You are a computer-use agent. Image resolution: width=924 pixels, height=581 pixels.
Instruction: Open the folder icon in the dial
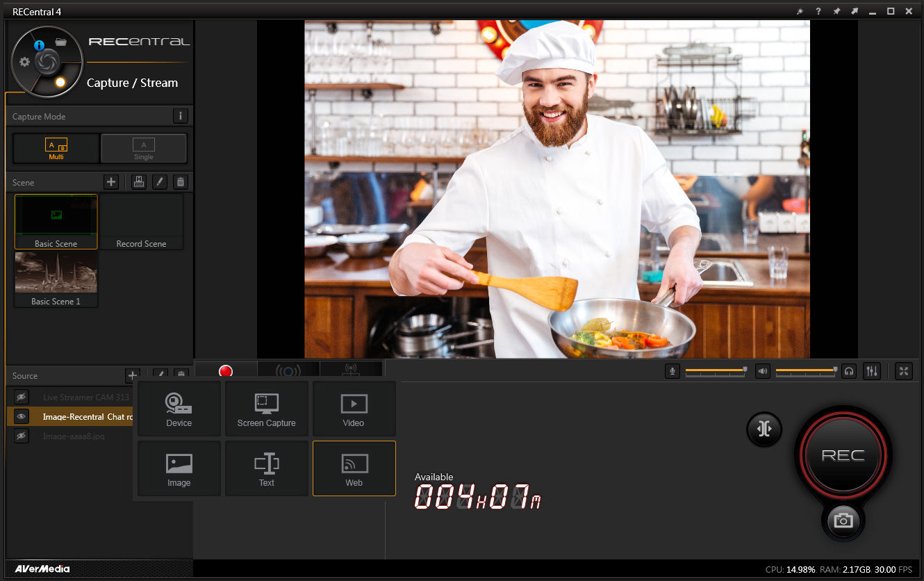[x=60, y=42]
